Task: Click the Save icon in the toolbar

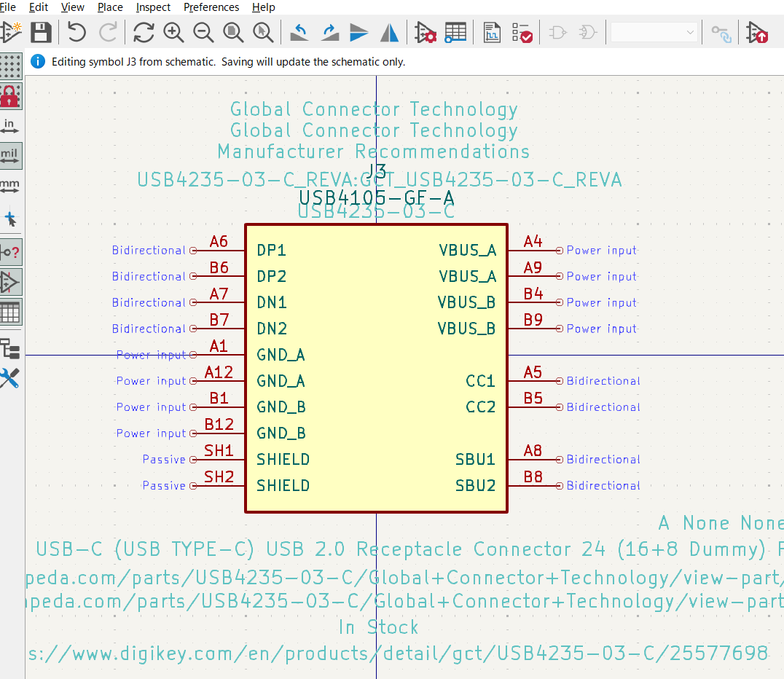Action: coord(40,32)
